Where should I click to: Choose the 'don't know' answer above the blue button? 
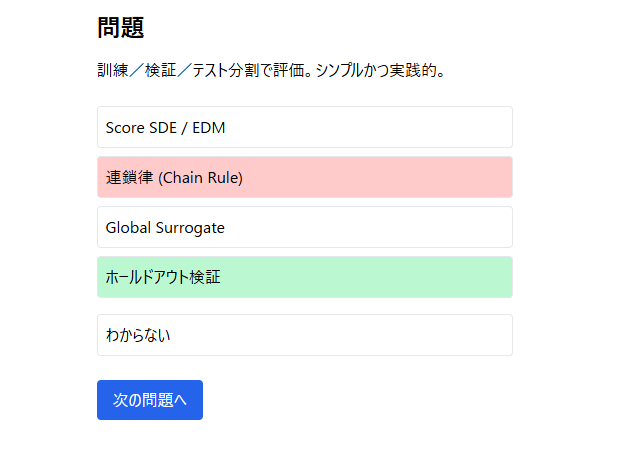[x=304, y=335]
